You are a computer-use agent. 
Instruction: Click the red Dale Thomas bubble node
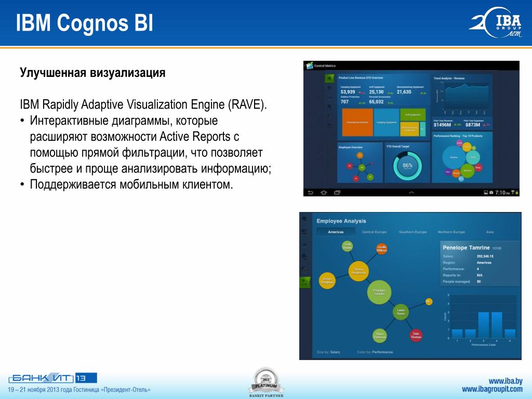[x=416, y=335]
